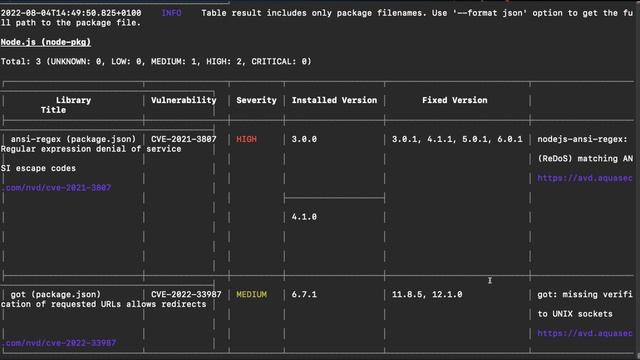Click the 'SI escape codes' text
640x360 pixels.
pos(38,168)
